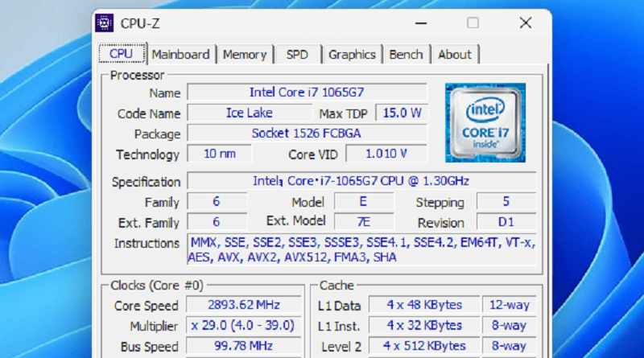Click the 'Multiplier' label
The height and width of the screenshot is (358, 644).
(154, 327)
